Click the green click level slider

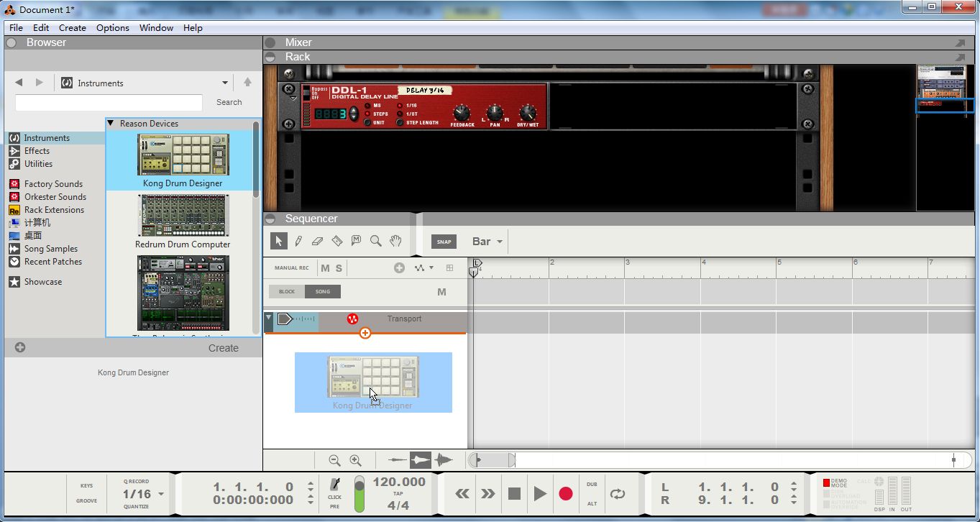(x=360, y=494)
